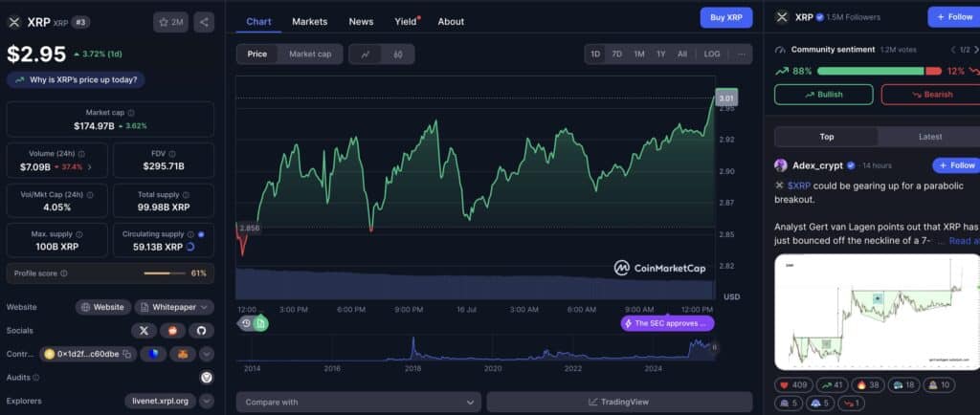This screenshot has width=980, height=415.
Task: Select the candlestick chart type
Action: pyautogui.click(x=398, y=55)
